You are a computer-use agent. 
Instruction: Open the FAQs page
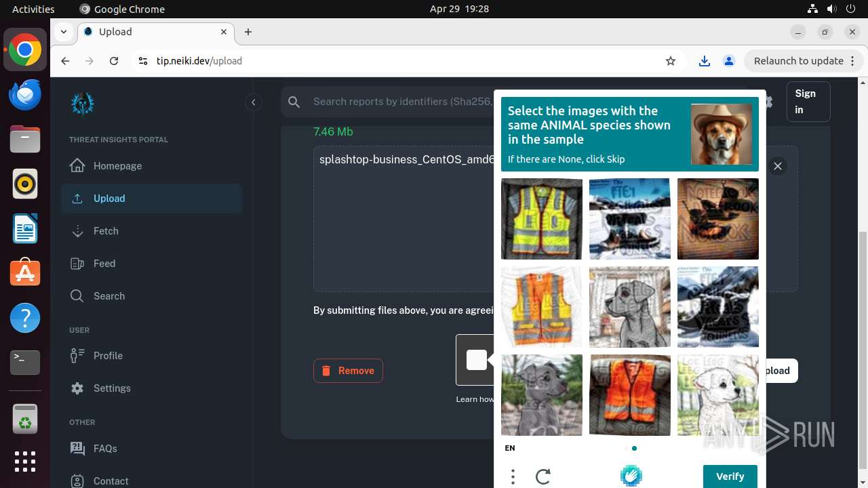[x=151, y=448]
